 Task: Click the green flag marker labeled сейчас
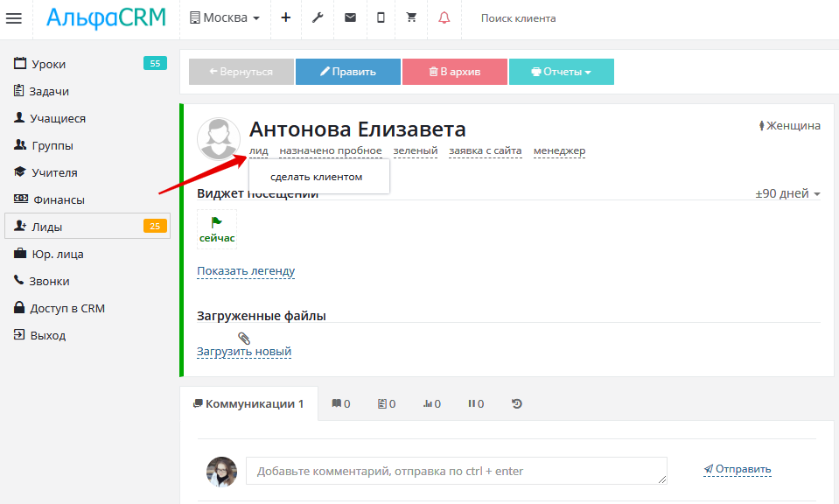(x=216, y=228)
